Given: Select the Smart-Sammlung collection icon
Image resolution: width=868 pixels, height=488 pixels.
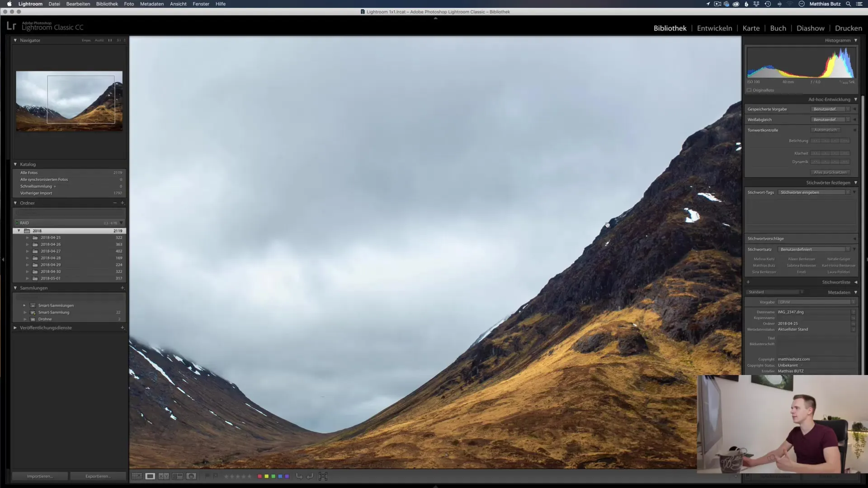Looking at the screenshot, I should tap(33, 312).
